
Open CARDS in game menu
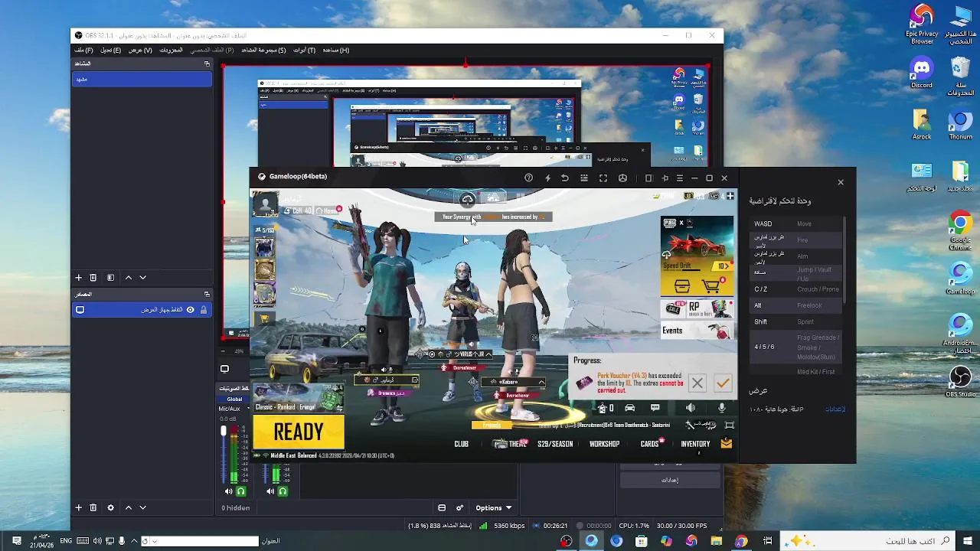(x=650, y=444)
